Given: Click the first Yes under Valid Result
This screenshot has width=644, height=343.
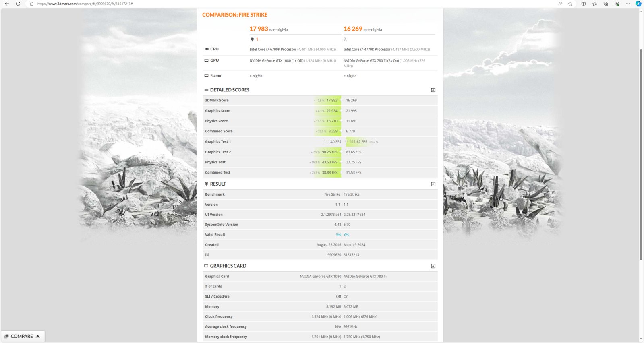Looking at the screenshot, I should pos(338,235).
